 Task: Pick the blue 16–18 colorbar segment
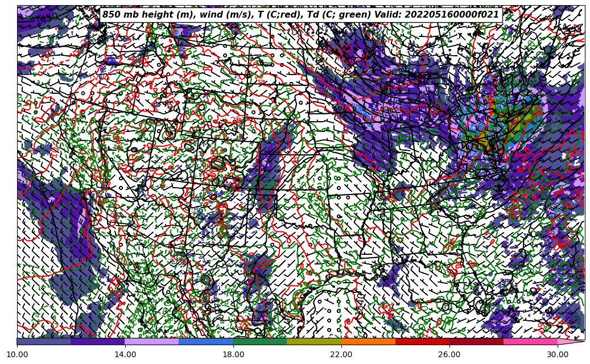tap(206, 342)
